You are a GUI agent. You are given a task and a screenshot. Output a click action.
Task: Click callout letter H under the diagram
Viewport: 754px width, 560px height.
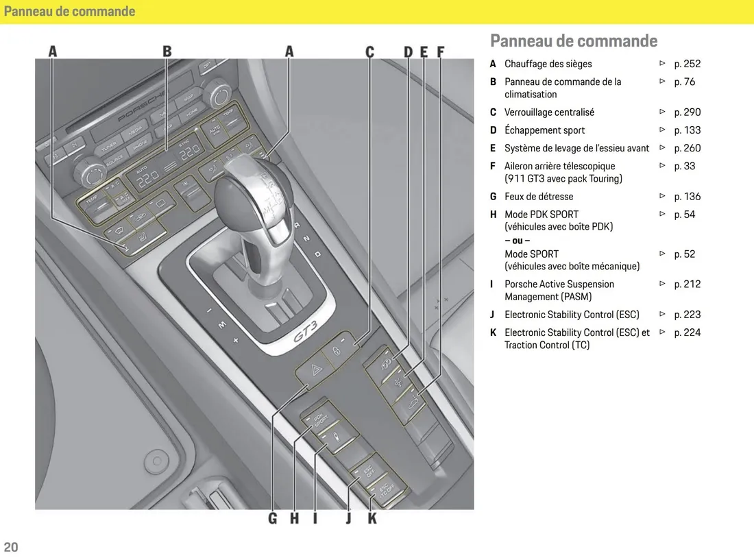tap(294, 518)
